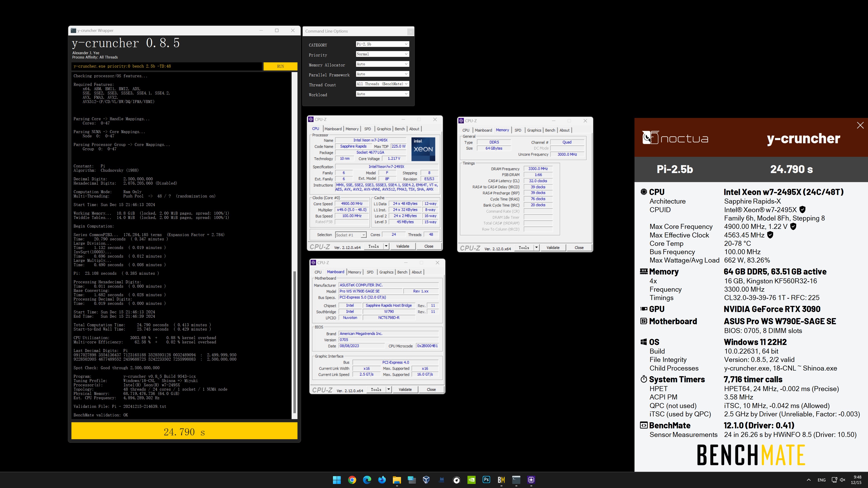Open the network tray icon

tap(834, 480)
